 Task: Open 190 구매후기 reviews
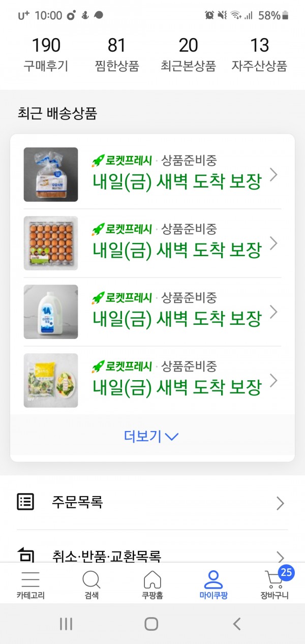point(46,54)
